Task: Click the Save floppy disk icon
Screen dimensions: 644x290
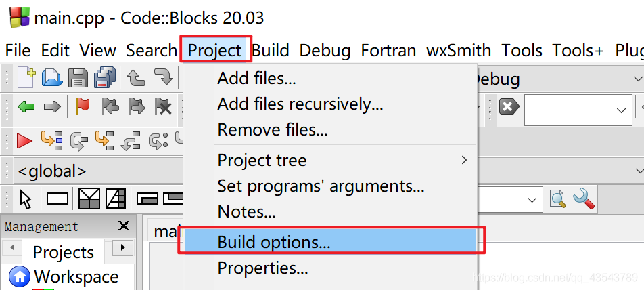Action: (x=78, y=77)
